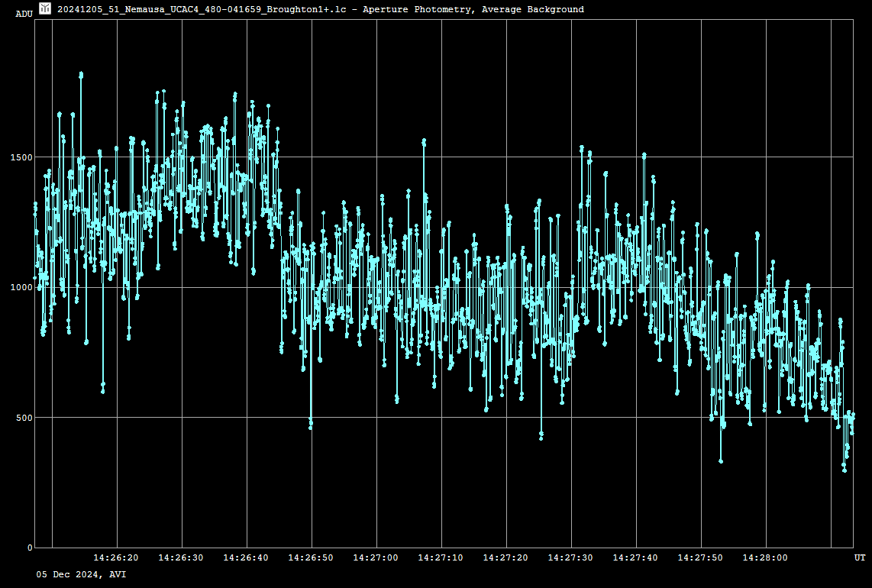Click the '14:26:20' time label
This screenshot has width=872, height=588.
[115, 557]
